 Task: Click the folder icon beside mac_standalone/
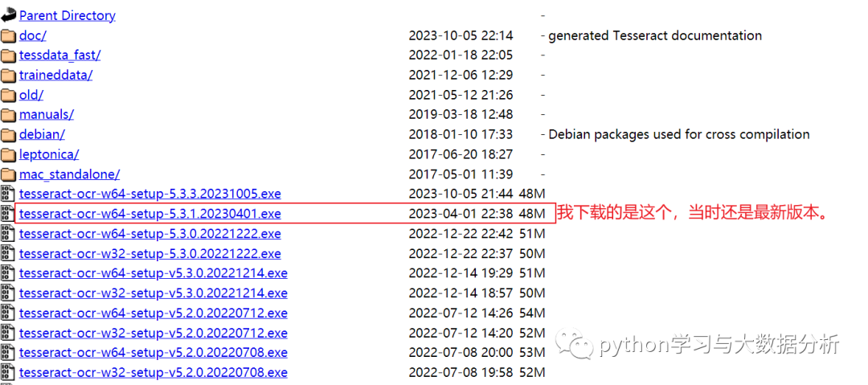(x=8, y=174)
